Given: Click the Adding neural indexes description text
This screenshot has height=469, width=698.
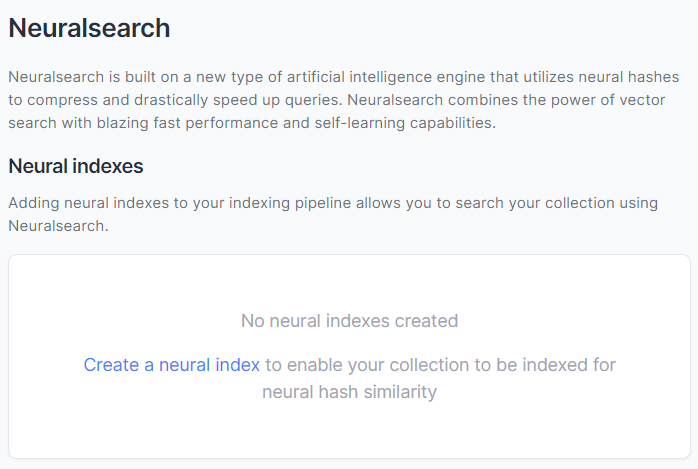Looking at the screenshot, I should tap(333, 214).
